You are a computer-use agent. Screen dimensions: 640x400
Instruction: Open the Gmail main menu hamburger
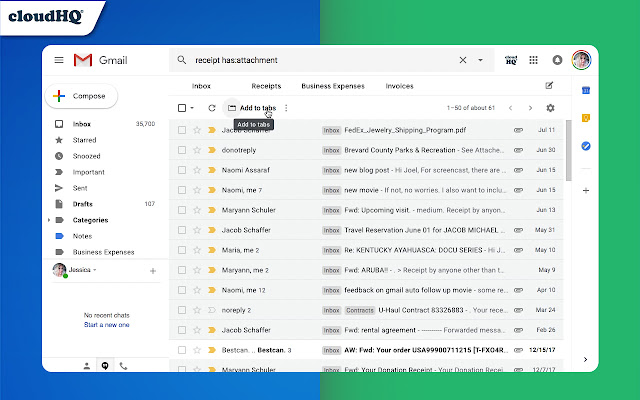pyautogui.click(x=59, y=60)
